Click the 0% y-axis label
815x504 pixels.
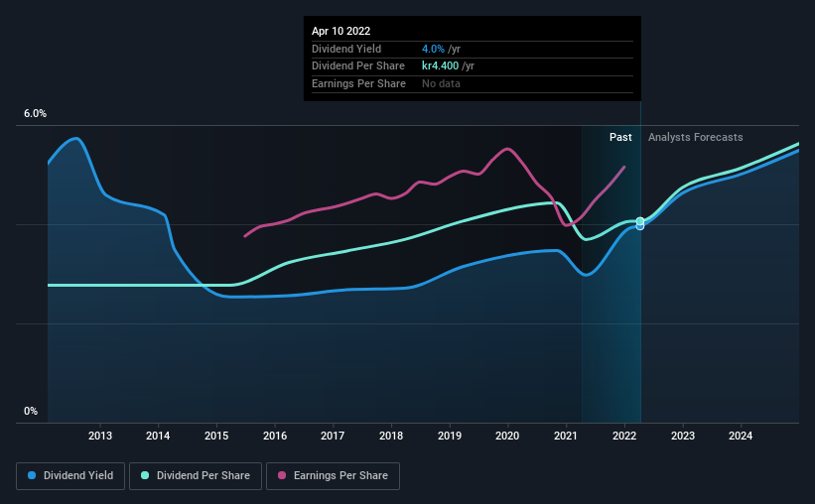click(x=31, y=411)
